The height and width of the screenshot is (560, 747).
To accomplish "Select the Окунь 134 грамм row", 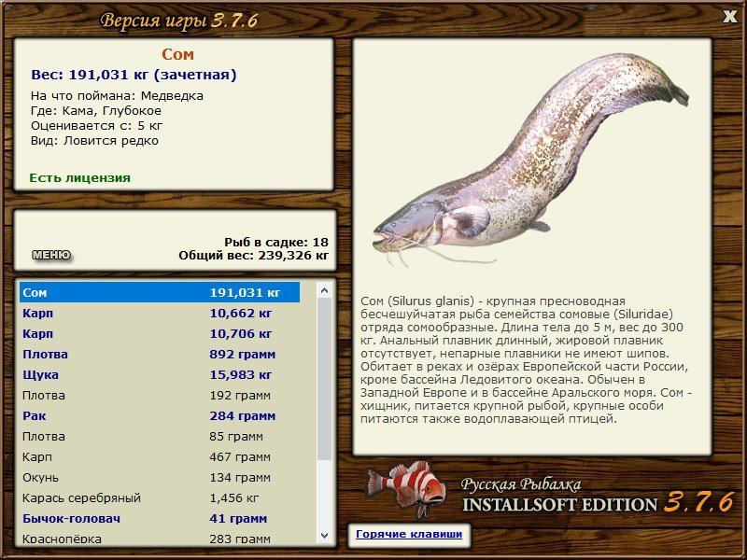I will (x=160, y=477).
